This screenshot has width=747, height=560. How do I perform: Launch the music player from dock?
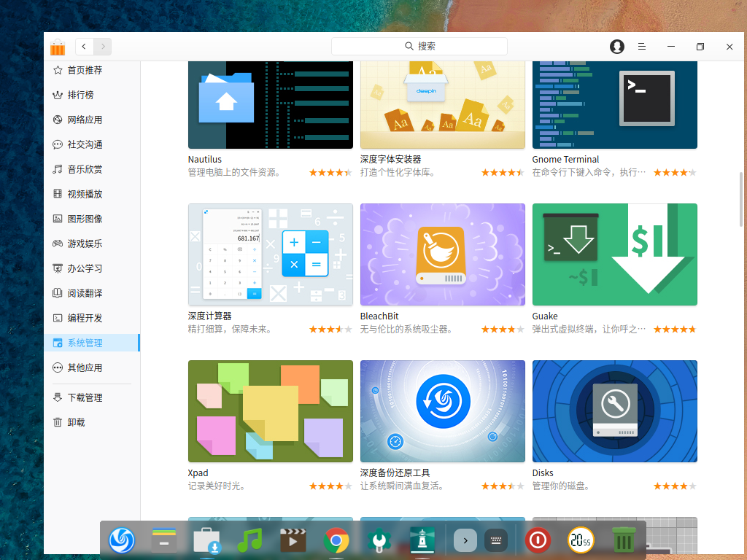pos(249,540)
